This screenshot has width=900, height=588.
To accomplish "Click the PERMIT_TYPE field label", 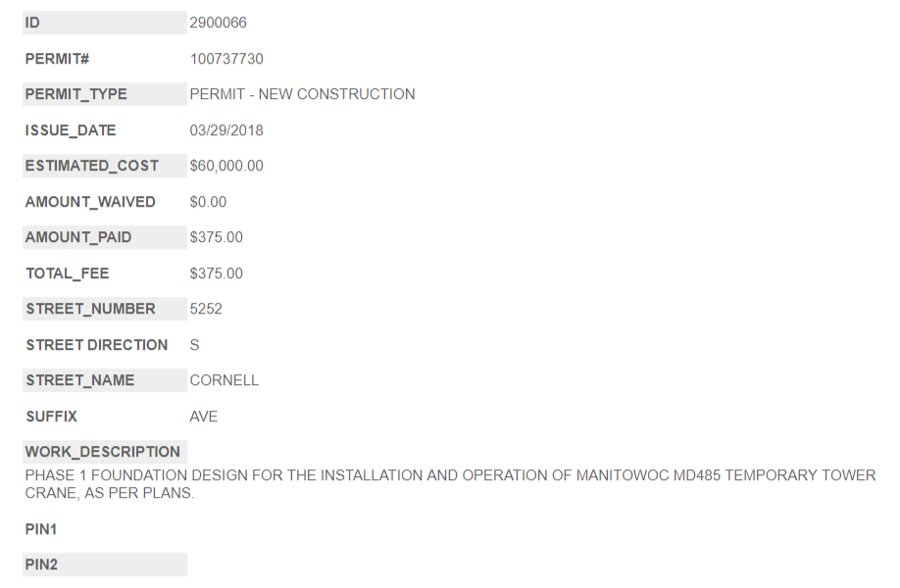I will click(x=76, y=94).
